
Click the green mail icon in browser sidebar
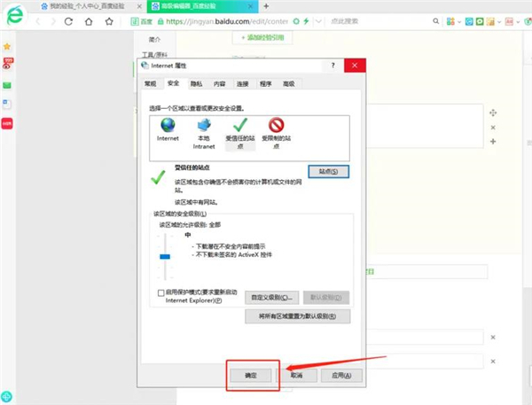coord(7,85)
